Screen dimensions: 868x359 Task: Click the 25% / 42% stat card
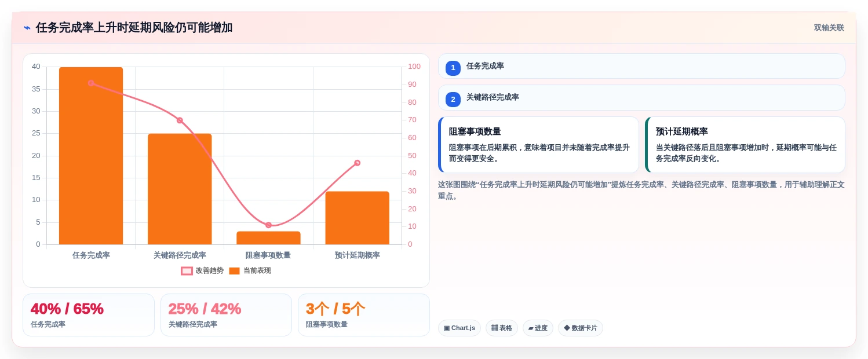pyautogui.click(x=226, y=315)
